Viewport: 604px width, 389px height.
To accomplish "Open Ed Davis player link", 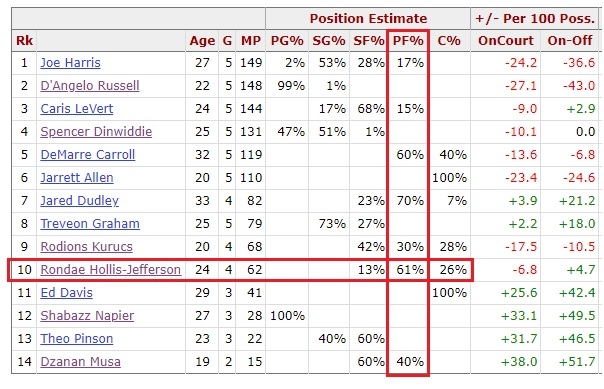I will click(x=66, y=293).
